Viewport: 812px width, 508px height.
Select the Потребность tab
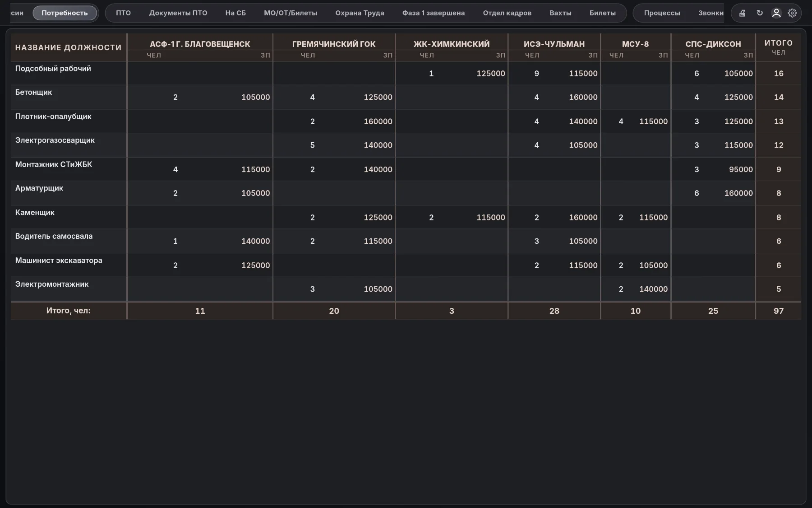[65, 13]
